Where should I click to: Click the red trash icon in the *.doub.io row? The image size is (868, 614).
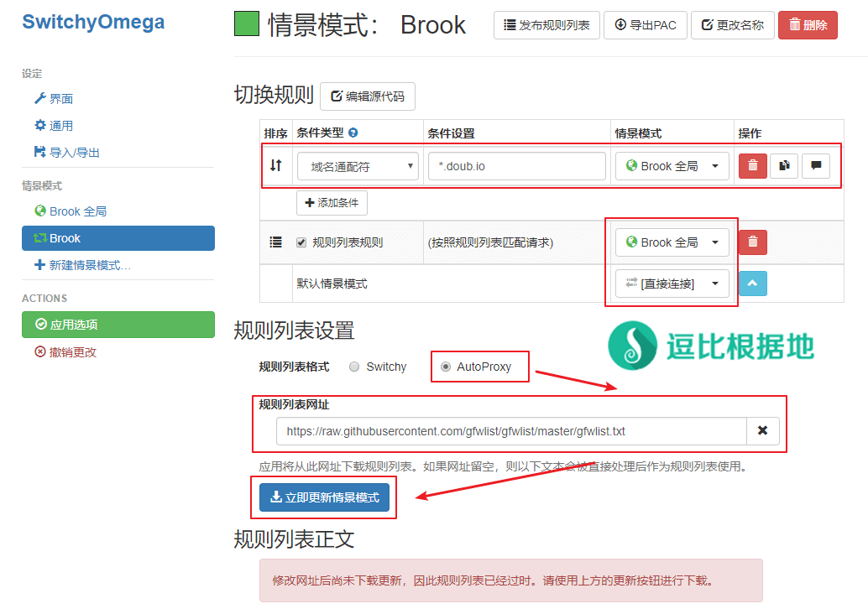pos(752,166)
